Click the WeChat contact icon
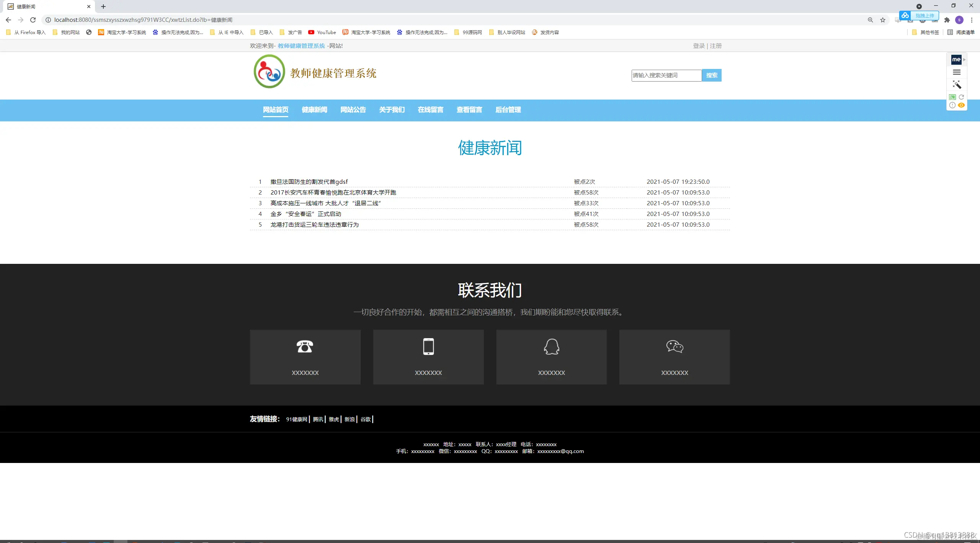Screen dimensions: 980x543 tap(675, 347)
